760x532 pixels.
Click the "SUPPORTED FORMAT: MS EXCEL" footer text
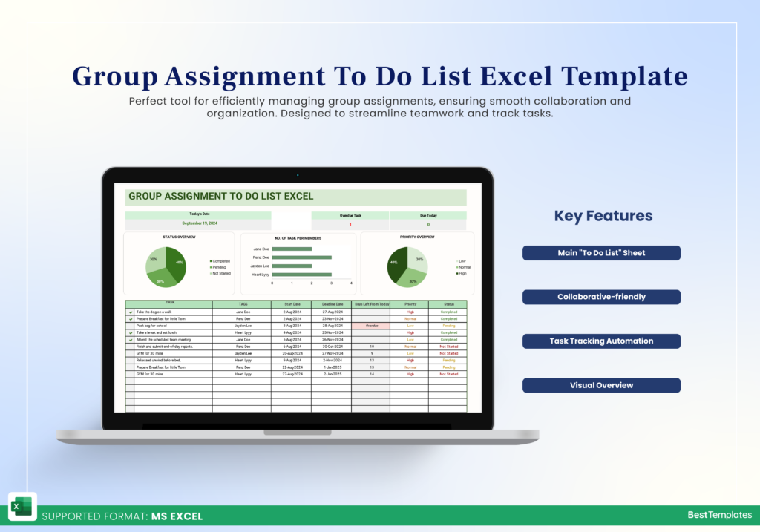click(122, 516)
